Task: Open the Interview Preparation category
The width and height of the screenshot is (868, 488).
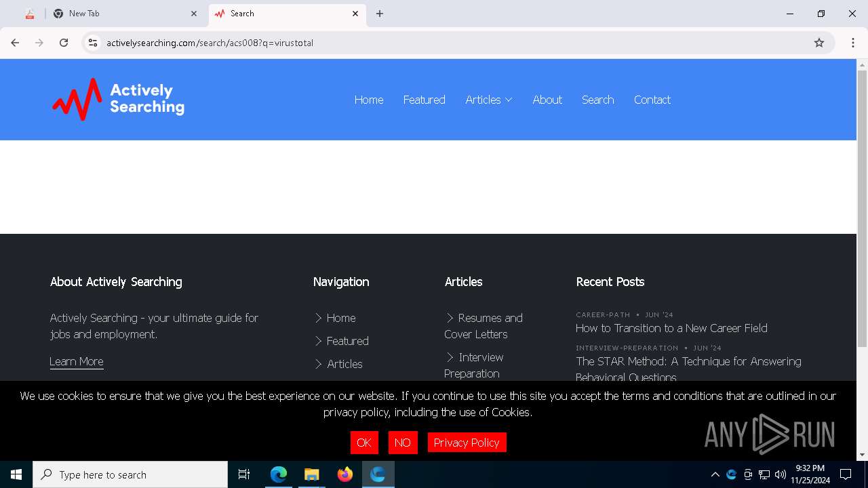Action: (x=474, y=365)
